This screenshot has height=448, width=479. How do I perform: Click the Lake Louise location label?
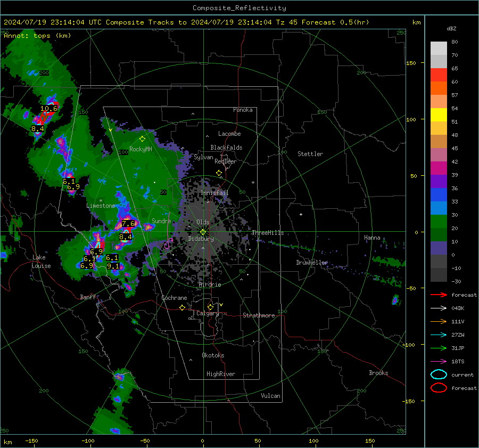(41, 262)
